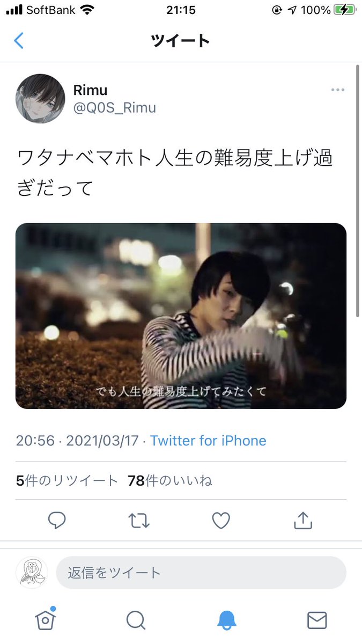Tap your own avatar beside reply field
Screen dimensions: 362x644
point(32,573)
